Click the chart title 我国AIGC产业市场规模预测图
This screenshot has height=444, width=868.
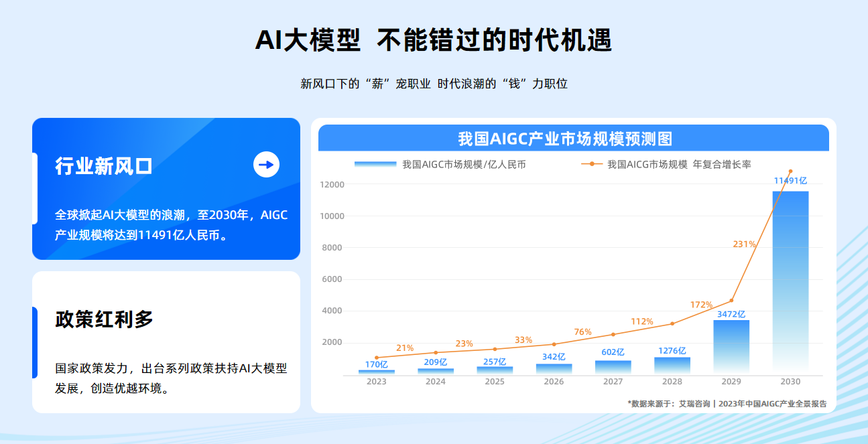565,139
